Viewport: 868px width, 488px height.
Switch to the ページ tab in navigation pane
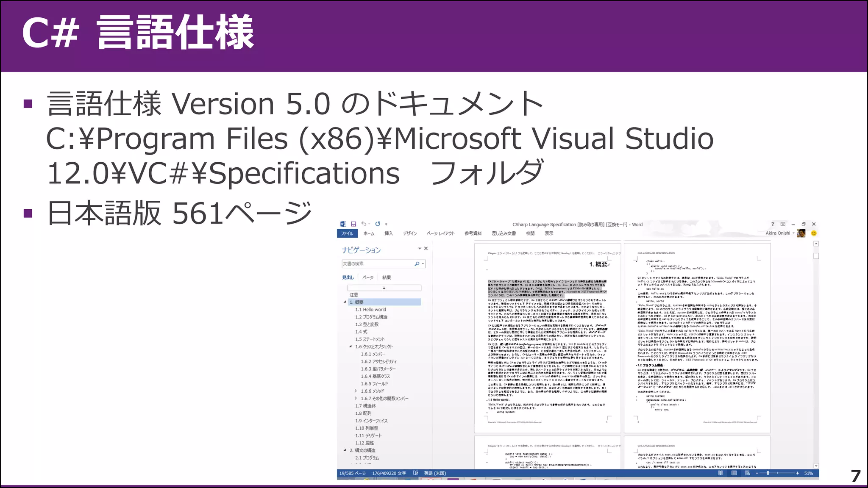368,277
